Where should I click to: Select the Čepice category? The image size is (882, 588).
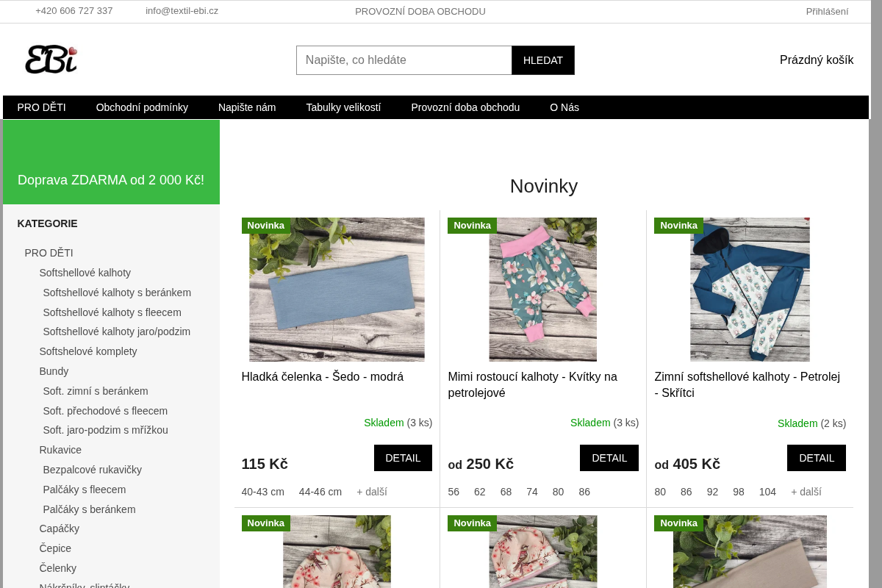55,548
